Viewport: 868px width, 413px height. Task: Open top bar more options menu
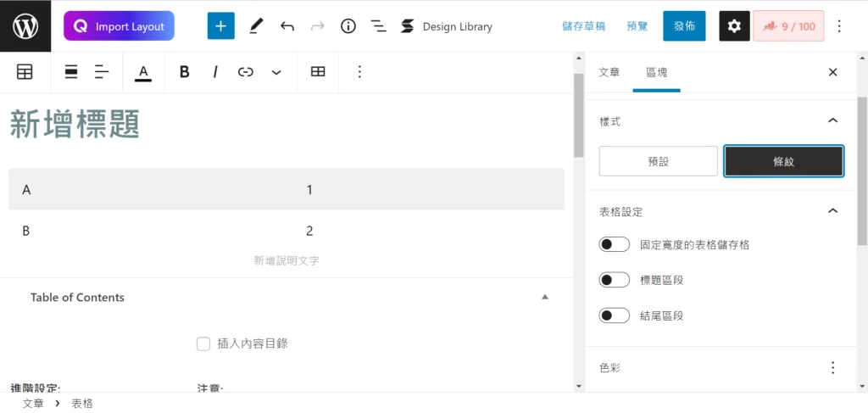coord(840,26)
